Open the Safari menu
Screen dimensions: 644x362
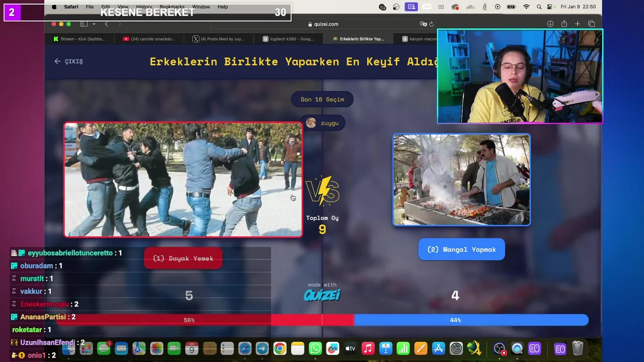click(71, 7)
